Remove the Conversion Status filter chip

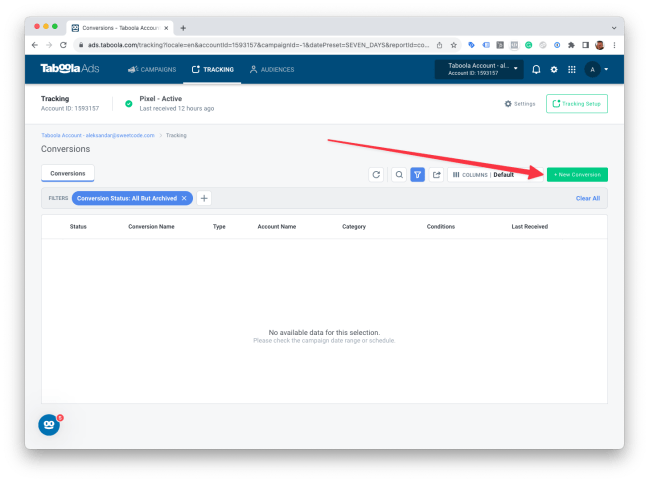[x=184, y=198]
